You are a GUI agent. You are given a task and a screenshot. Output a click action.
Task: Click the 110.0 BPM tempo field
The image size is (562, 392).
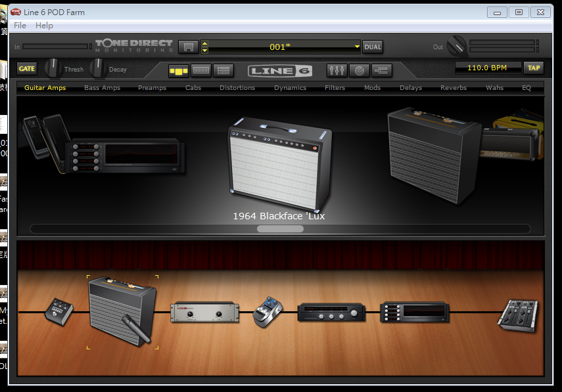point(488,68)
